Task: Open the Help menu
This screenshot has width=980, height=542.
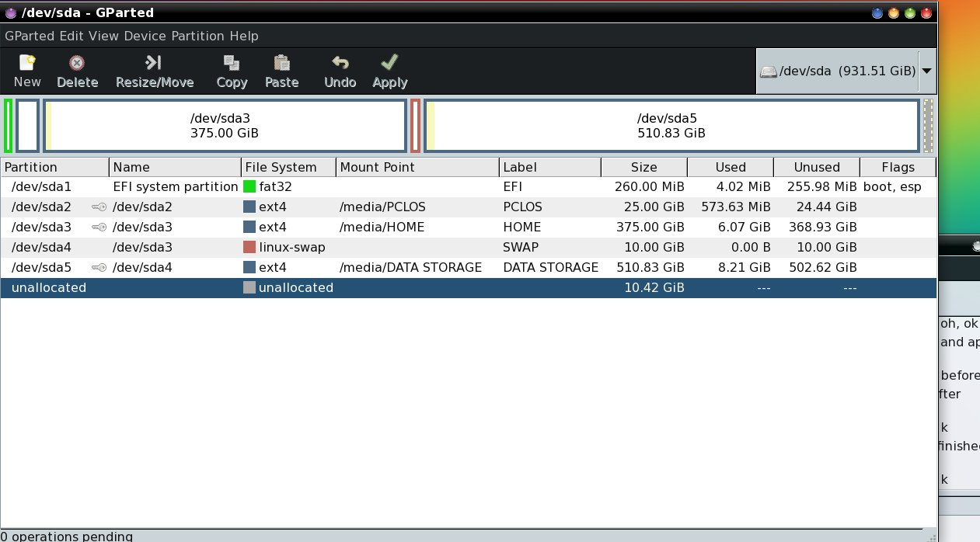Action: click(x=244, y=36)
